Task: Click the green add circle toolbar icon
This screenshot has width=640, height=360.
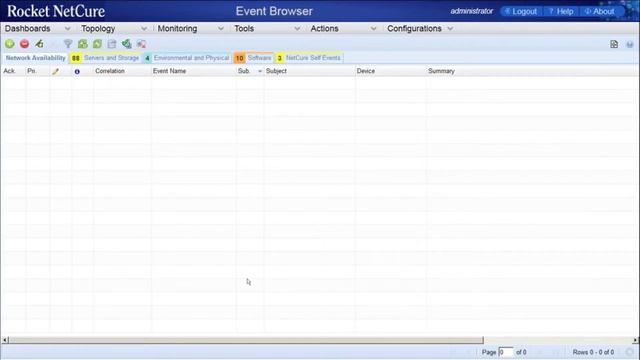Action: pyautogui.click(x=10, y=44)
